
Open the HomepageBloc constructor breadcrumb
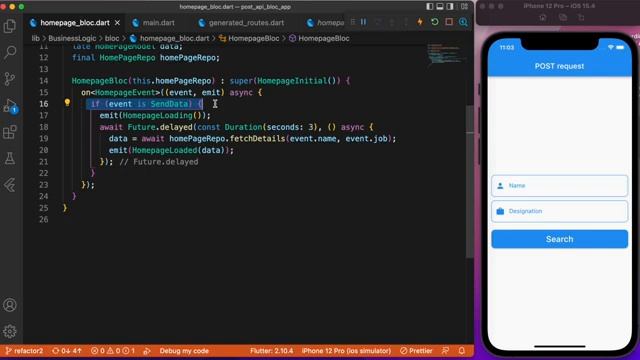[x=324, y=38]
